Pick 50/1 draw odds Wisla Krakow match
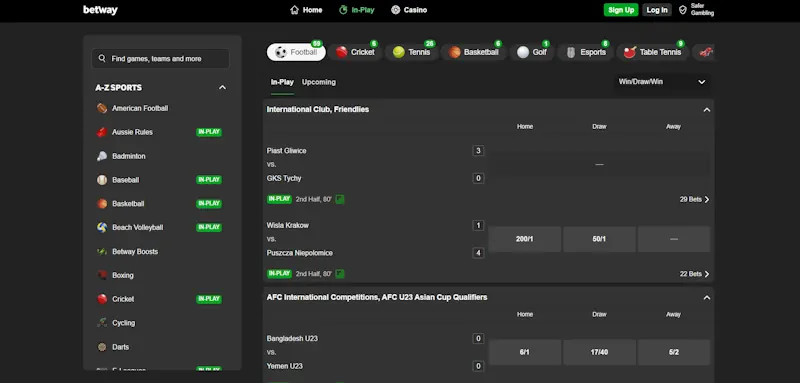The height and width of the screenshot is (383, 800). click(x=599, y=239)
